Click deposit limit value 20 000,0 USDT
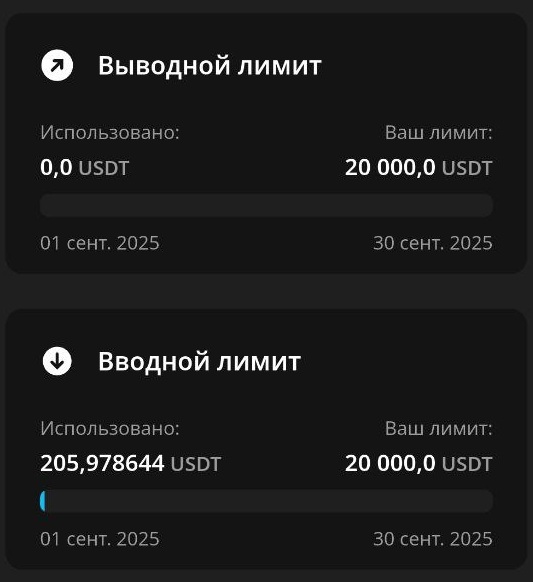This screenshot has width=533, height=582. coord(419,463)
